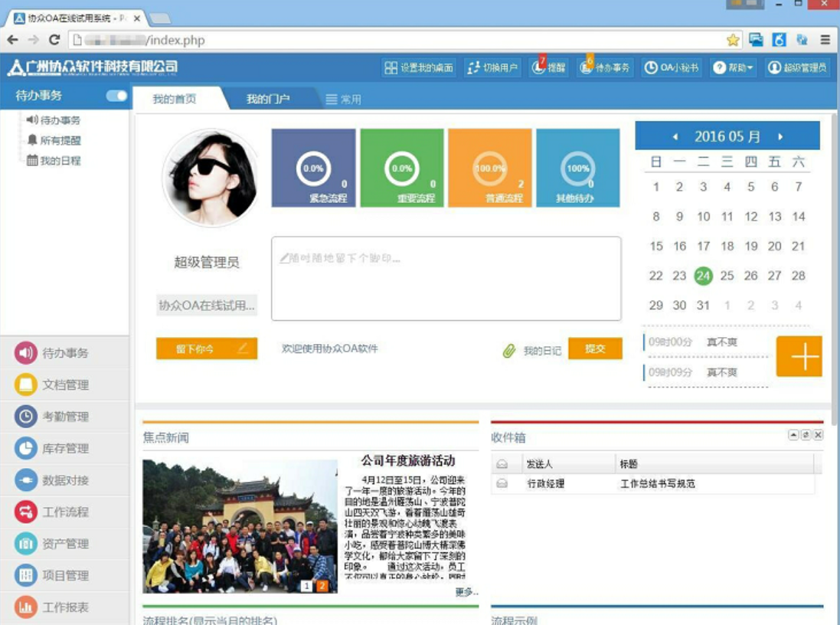The width and height of the screenshot is (840, 625).
Task: Open the 常用 tab
Action: (x=343, y=99)
